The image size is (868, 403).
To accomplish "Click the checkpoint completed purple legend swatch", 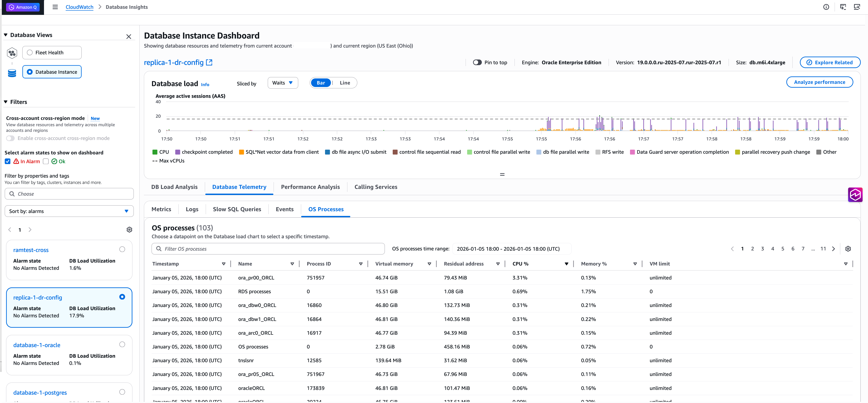I will (178, 152).
